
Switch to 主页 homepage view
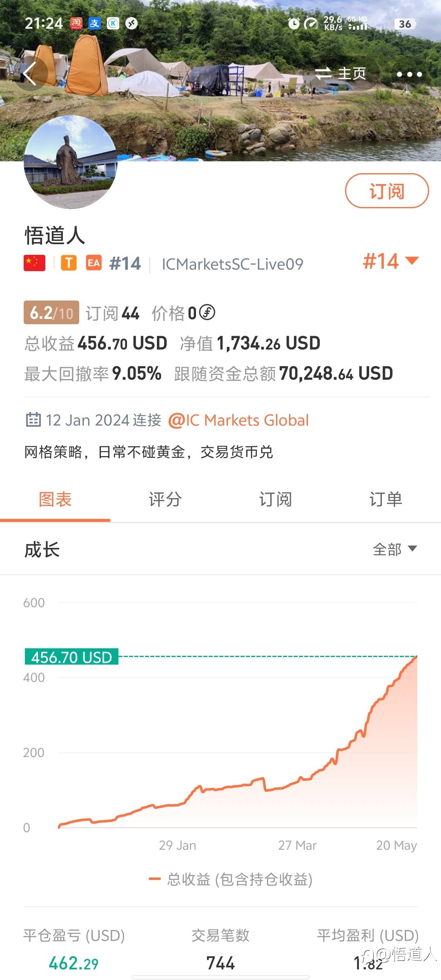click(x=341, y=73)
